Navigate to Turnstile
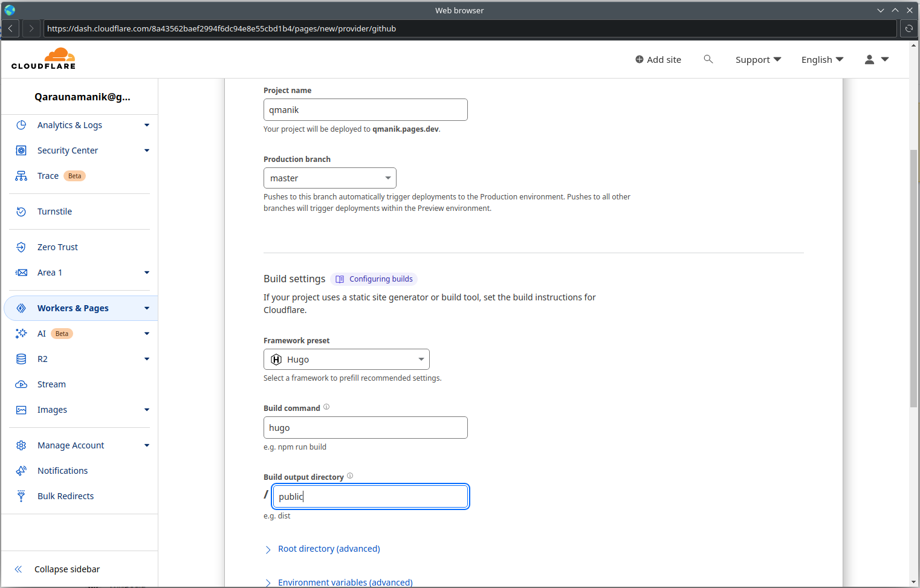Screen dimensions: 920x588 (x=54, y=211)
